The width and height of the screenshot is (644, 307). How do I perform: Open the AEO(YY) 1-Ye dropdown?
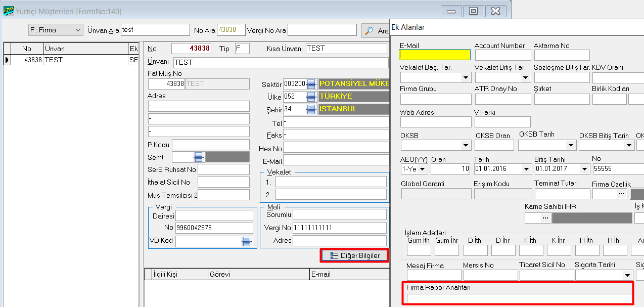point(422,169)
